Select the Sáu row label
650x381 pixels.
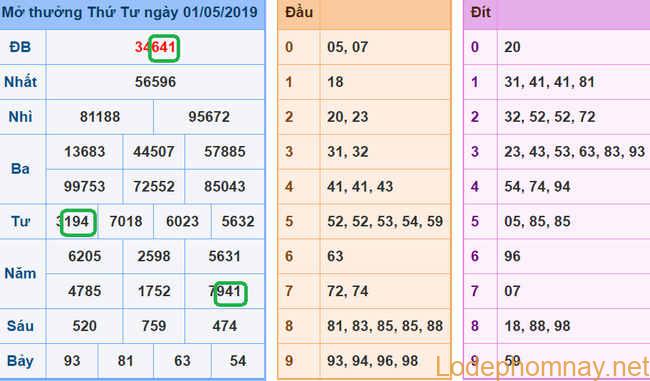coord(20,326)
